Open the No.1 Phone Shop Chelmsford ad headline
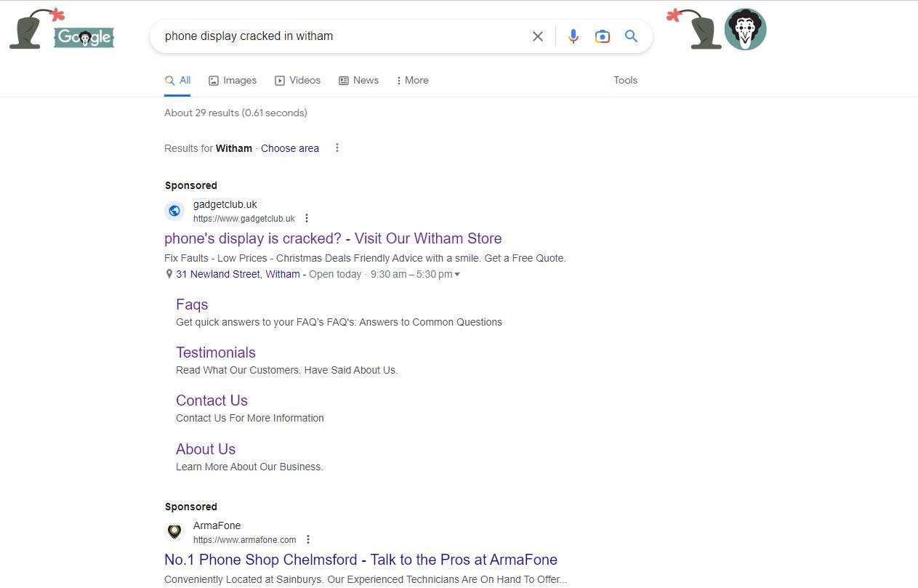 coord(361,560)
